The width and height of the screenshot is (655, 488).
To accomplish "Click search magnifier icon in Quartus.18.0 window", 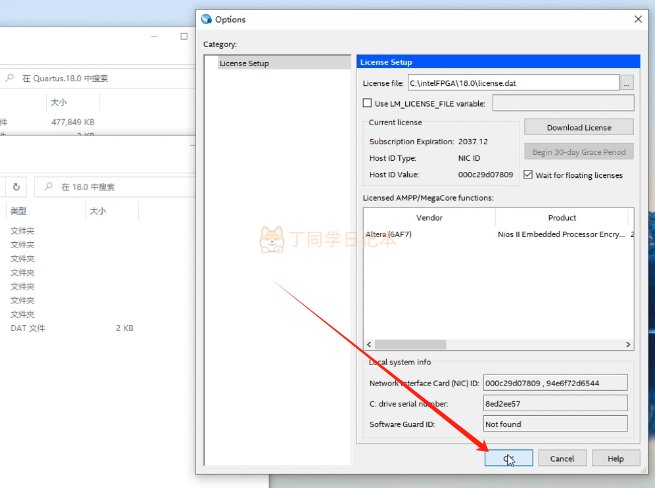I will coord(9,78).
